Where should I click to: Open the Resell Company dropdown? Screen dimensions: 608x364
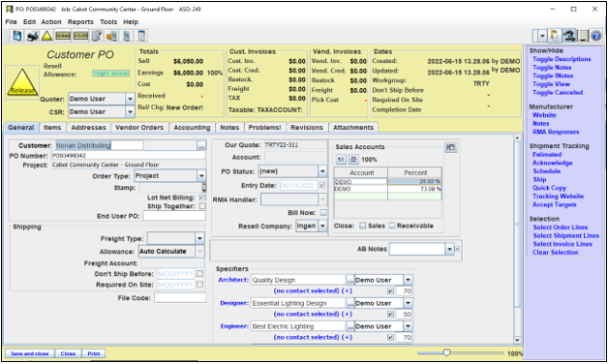(322, 226)
